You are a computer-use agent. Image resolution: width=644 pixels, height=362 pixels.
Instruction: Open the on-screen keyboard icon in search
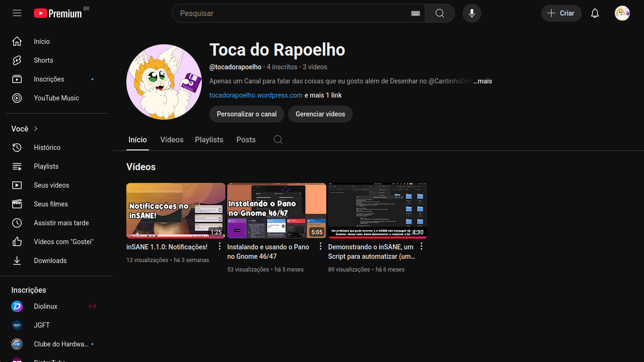(x=415, y=14)
